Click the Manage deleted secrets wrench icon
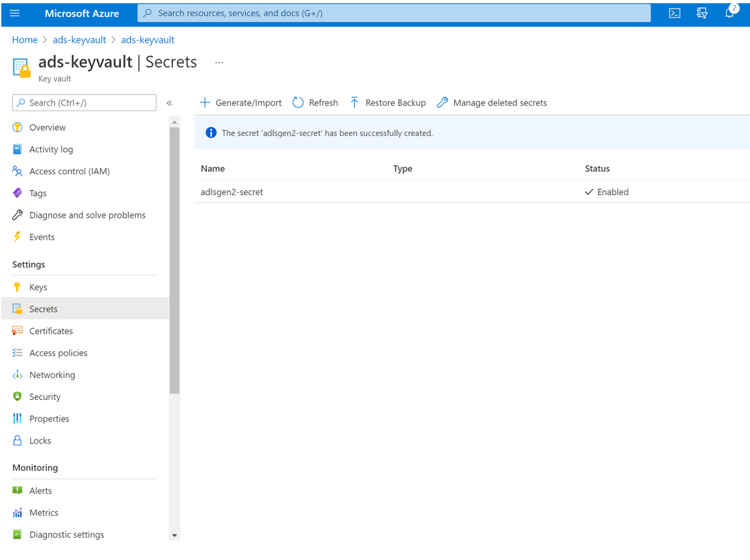Viewport: 750px width, 560px height. coord(443,102)
